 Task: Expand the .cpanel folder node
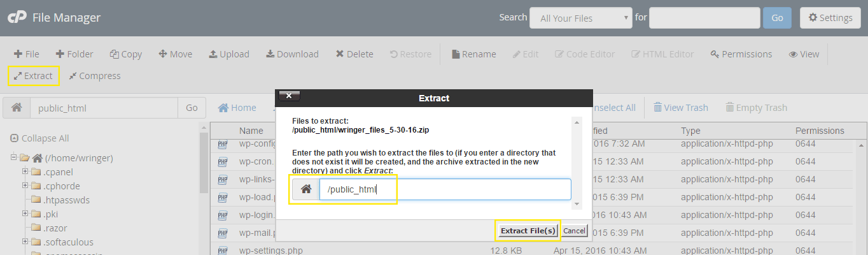pyautogui.click(x=25, y=171)
